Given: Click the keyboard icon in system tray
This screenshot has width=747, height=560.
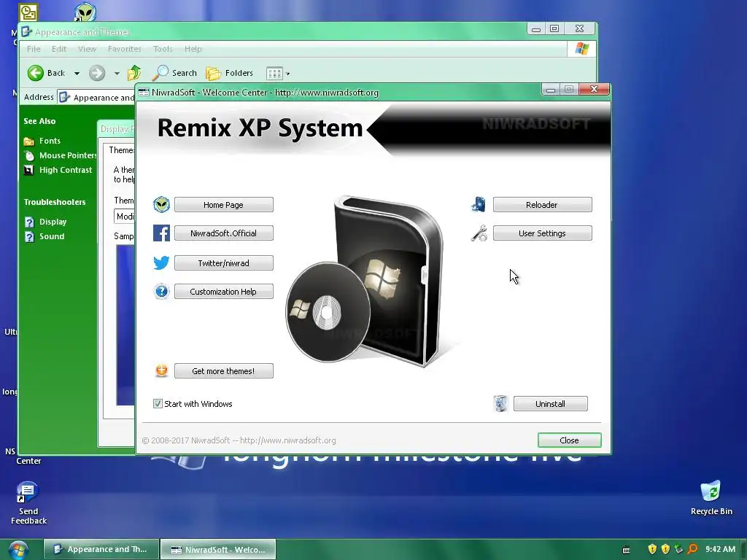Looking at the screenshot, I should pyautogui.click(x=626, y=550).
